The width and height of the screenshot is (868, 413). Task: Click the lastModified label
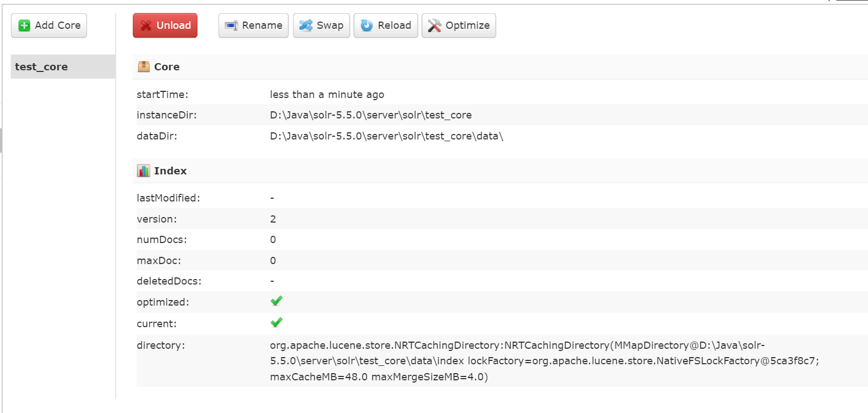click(168, 198)
